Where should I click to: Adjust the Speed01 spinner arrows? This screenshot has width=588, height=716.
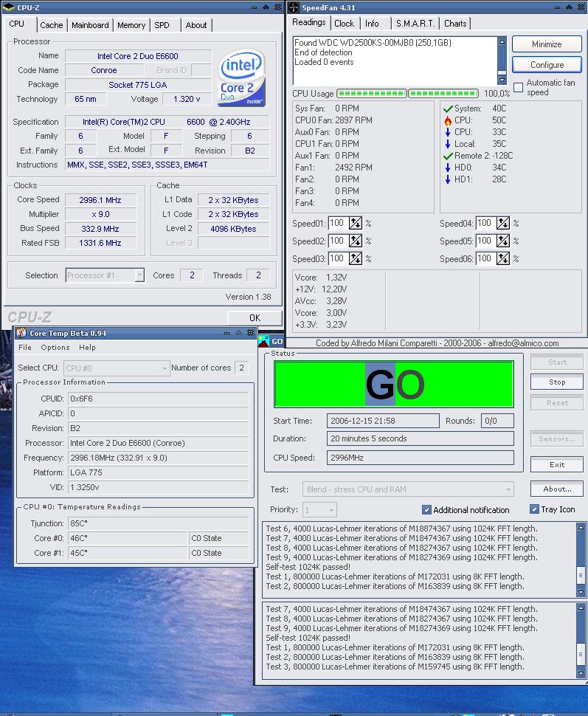[355, 224]
